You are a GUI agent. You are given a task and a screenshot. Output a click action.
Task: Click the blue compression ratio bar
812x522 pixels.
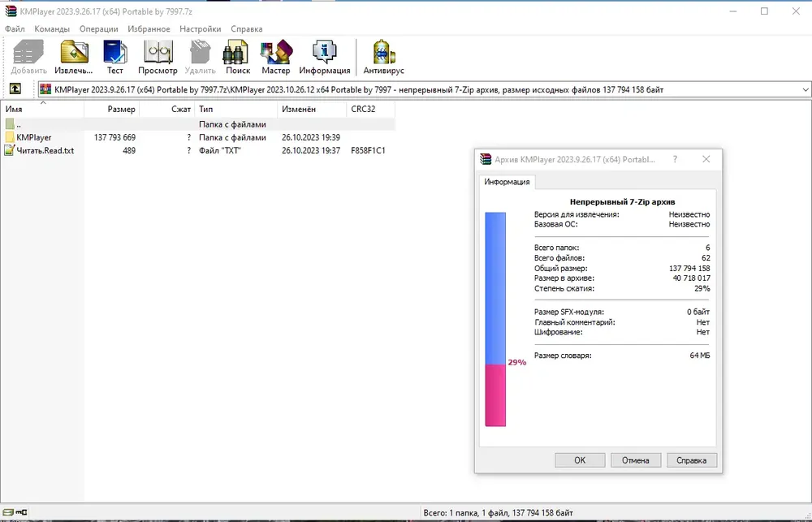[495, 288]
